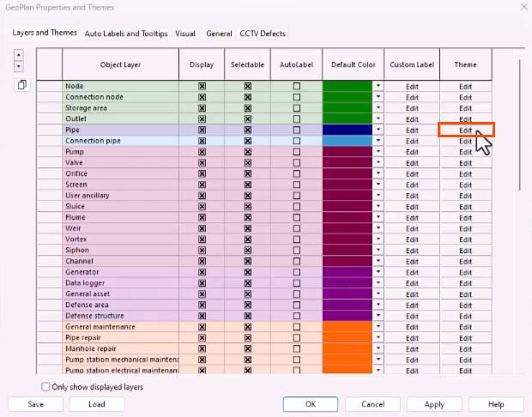Open color dropdown for Node layer
Screen dimensions: 532x417
(378, 86)
